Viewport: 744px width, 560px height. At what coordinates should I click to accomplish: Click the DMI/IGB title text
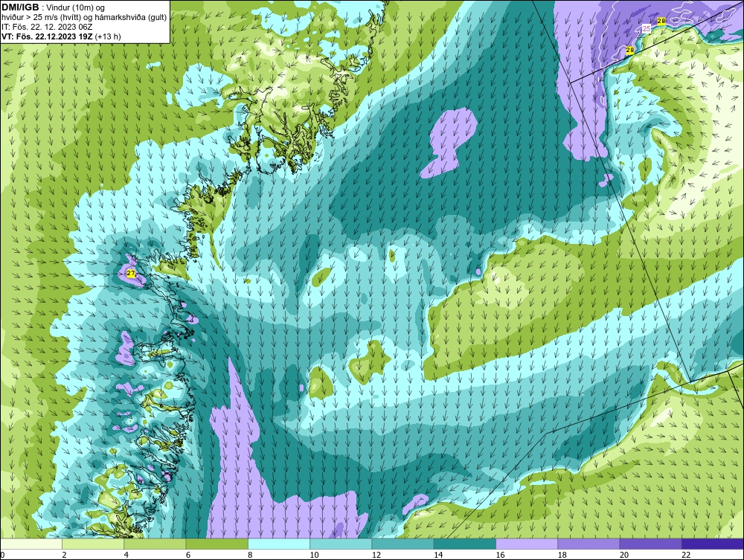(x=20, y=7)
